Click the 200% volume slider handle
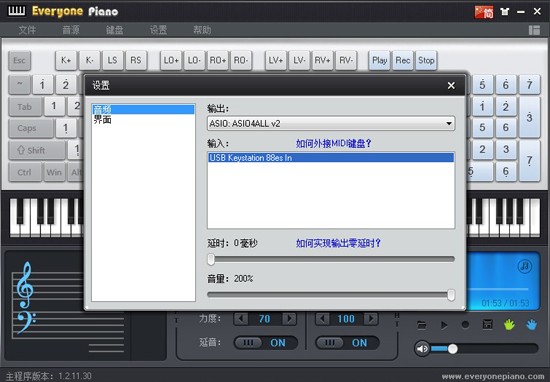The image size is (550, 382). click(451, 295)
